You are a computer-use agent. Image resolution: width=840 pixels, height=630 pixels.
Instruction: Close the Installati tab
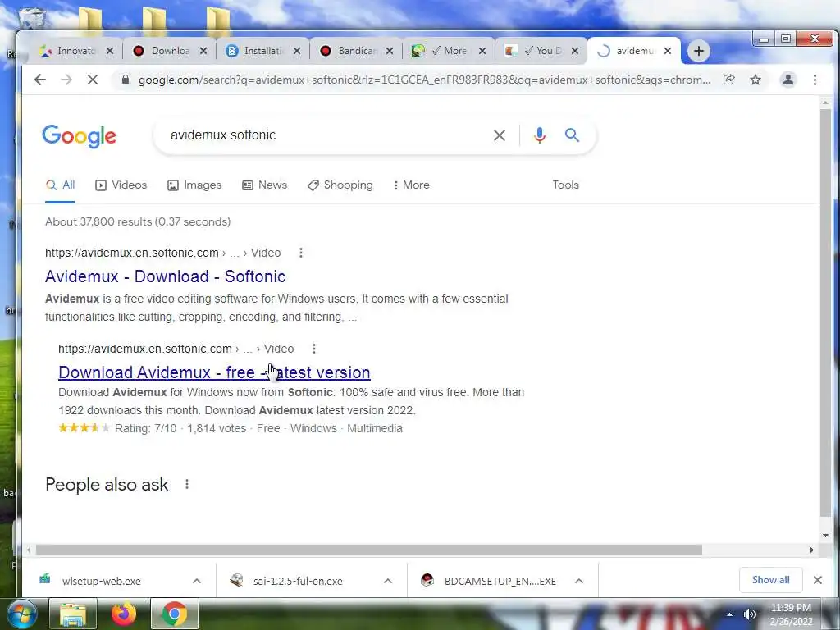297,51
